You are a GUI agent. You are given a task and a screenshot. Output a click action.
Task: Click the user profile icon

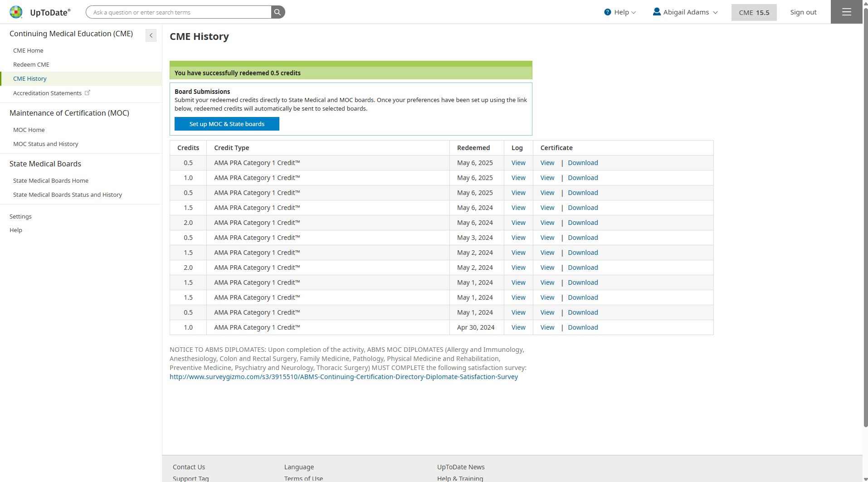coord(656,12)
